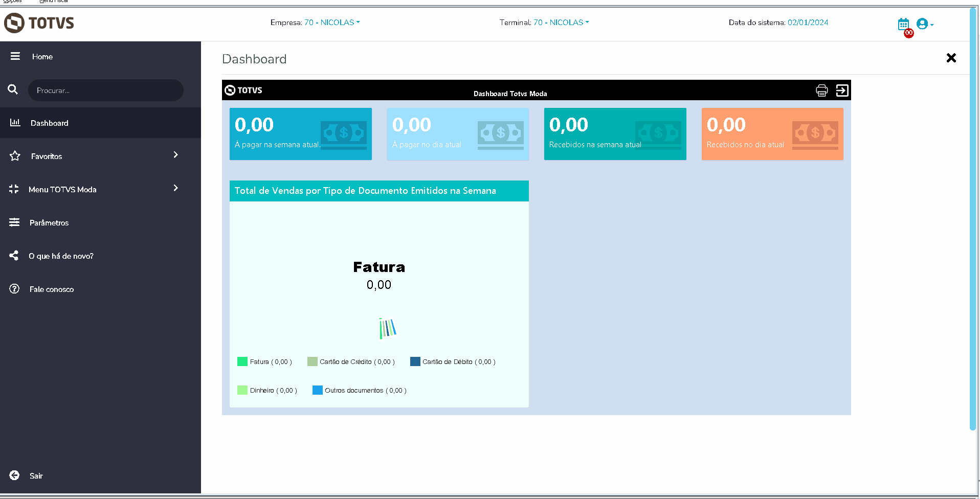Expand the Menu TOTVS Moda chevron

coord(175,188)
